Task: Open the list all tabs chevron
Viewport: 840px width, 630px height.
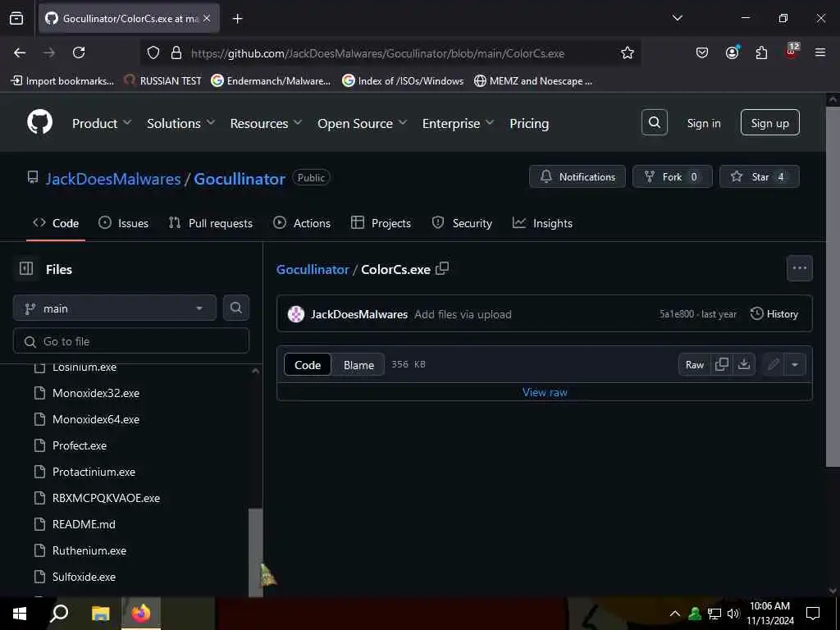Action: click(677, 18)
